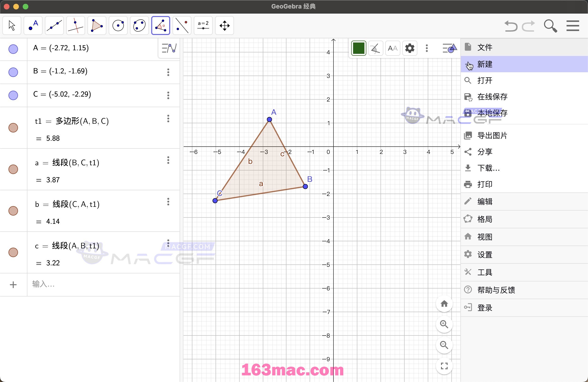Choose 下载... from the file menu

(x=524, y=168)
